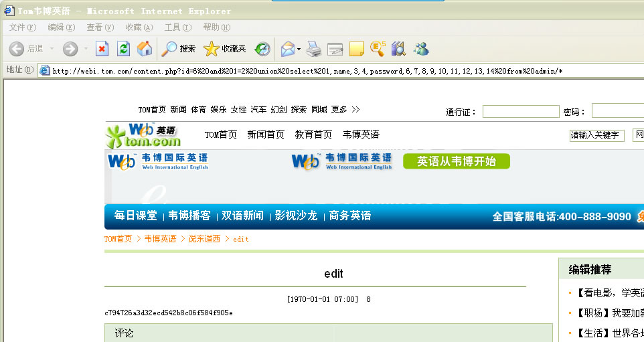This screenshot has height=342, width=644.
Task: Click the books and magnifier toolbar icon
Action: (x=398, y=48)
